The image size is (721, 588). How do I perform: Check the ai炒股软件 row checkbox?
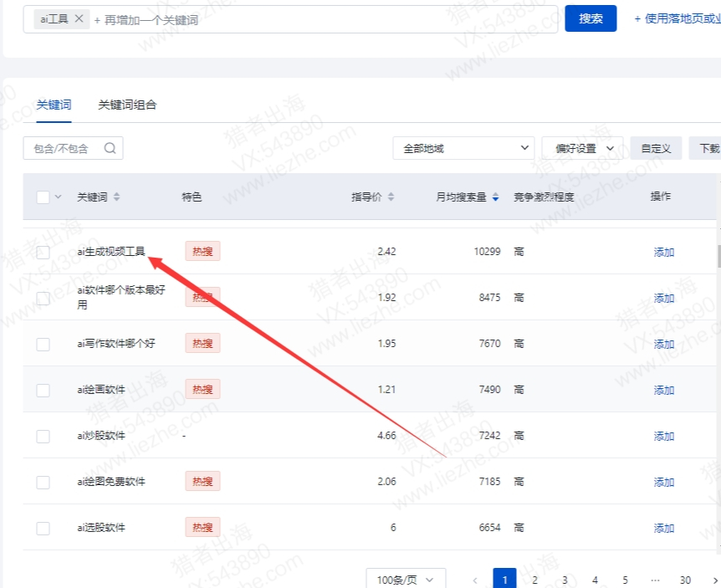coord(43,437)
